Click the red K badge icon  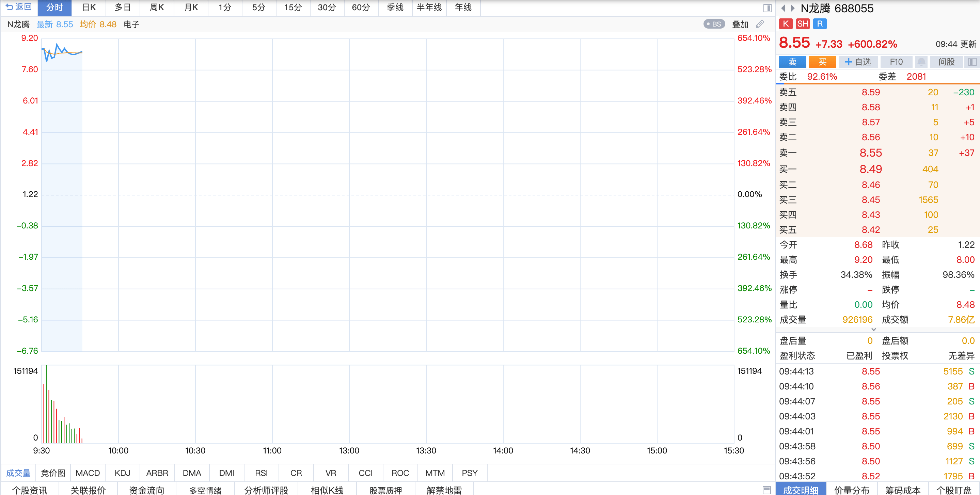pos(786,24)
